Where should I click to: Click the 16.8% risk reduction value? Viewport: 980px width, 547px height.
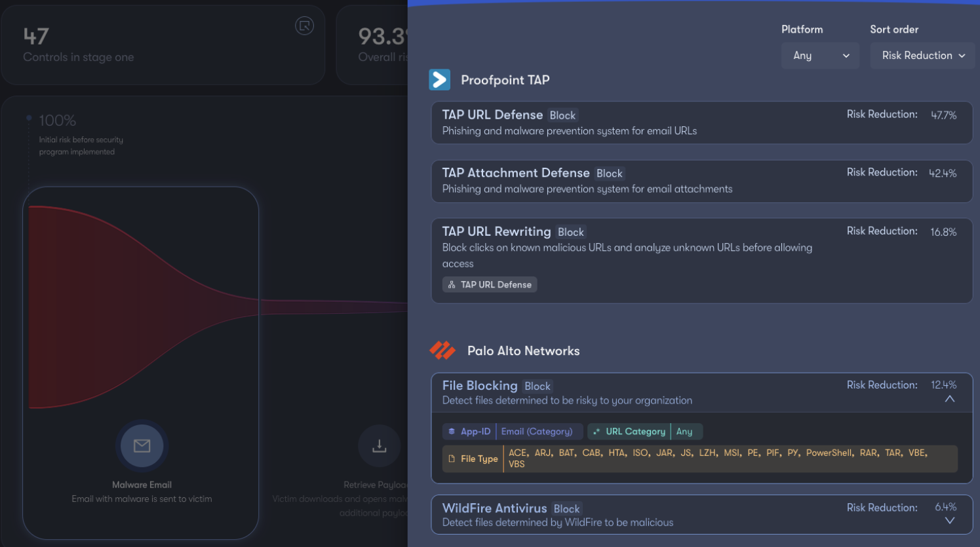(943, 232)
